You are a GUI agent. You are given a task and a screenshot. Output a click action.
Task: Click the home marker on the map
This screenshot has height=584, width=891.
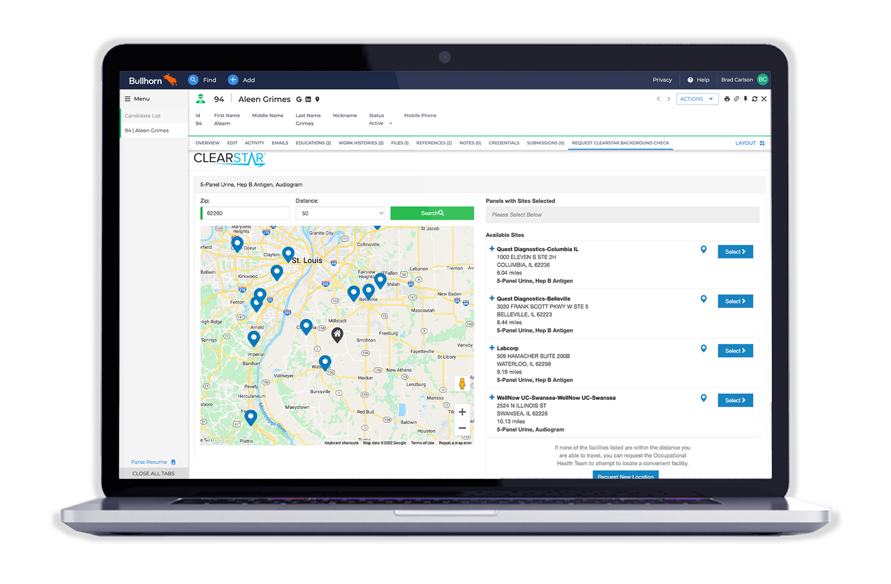point(337,335)
